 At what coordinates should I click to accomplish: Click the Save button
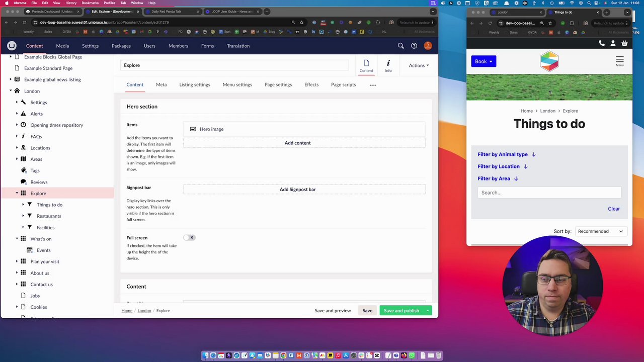(367, 311)
